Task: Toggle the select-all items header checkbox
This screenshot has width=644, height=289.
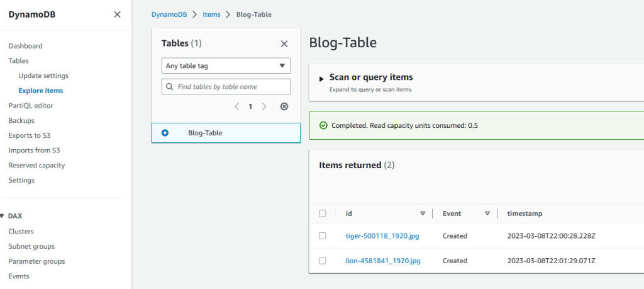Action: (x=323, y=213)
